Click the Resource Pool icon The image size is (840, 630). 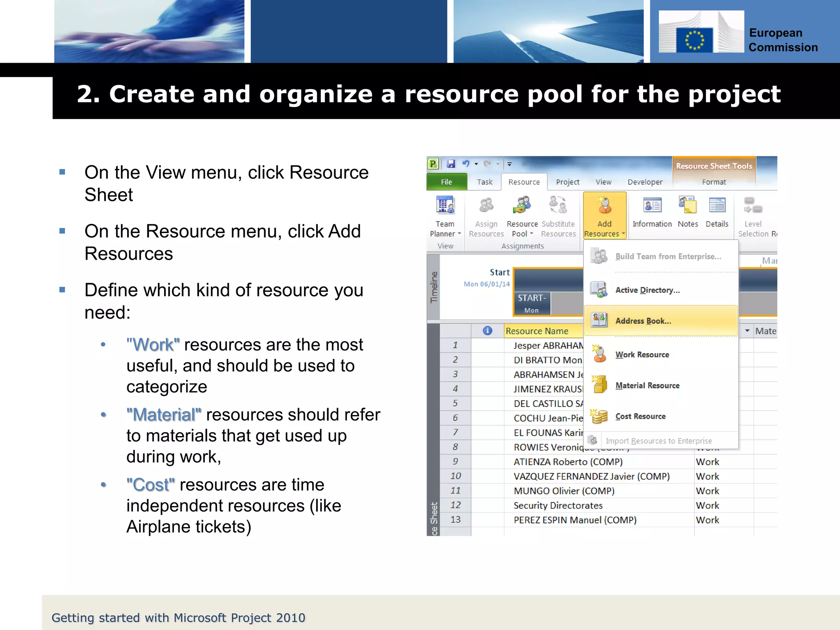click(x=522, y=205)
